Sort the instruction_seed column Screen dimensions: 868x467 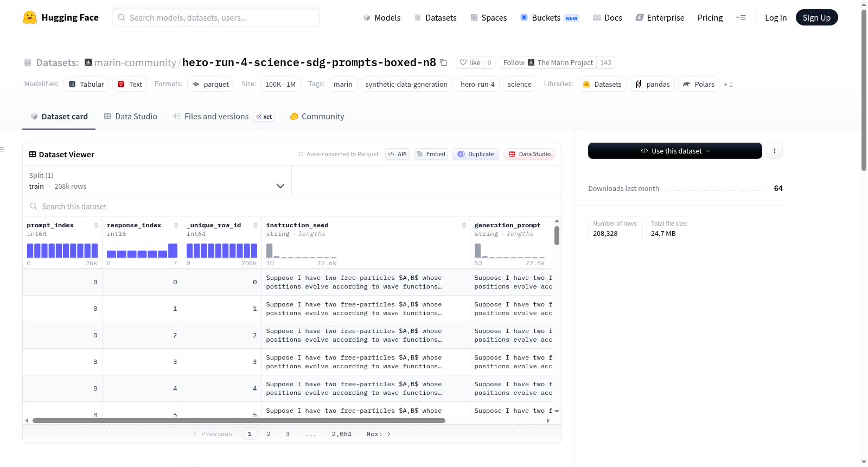[464, 225]
